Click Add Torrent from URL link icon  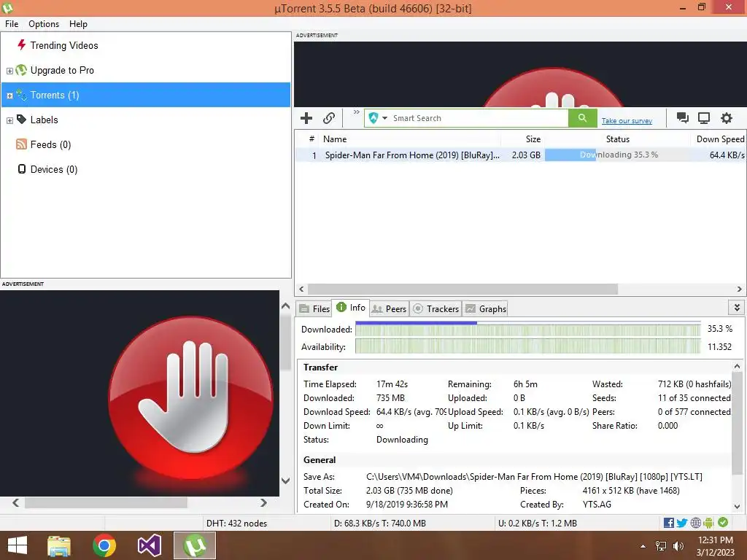(329, 118)
